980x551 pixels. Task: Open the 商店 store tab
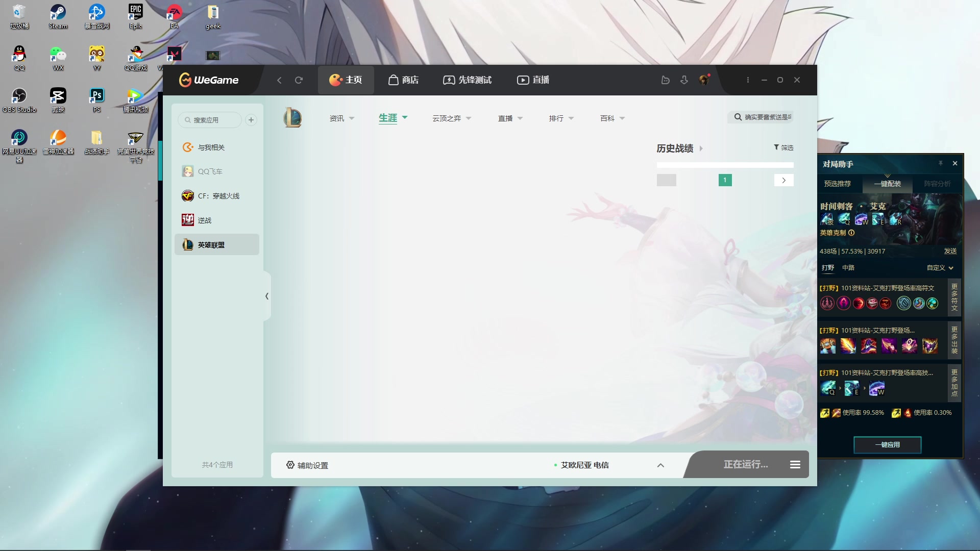[x=403, y=80]
